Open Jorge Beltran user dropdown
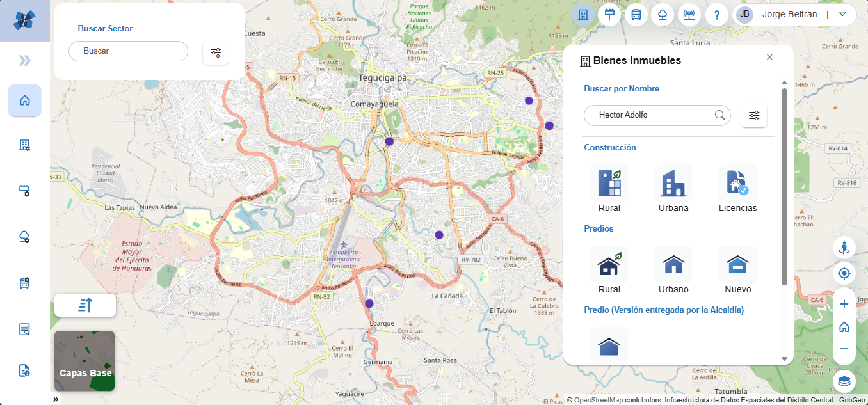The width and height of the screenshot is (868, 405). pyautogui.click(x=842, y=14)
